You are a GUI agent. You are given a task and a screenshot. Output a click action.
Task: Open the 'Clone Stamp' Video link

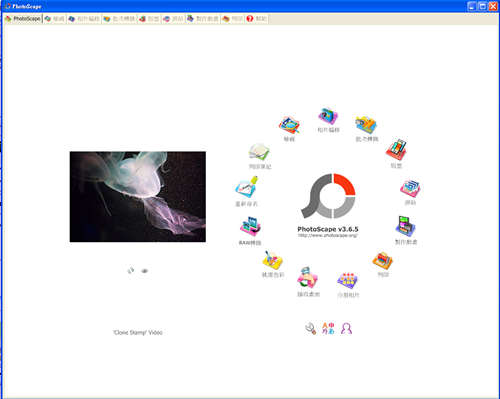pos(138,333)
